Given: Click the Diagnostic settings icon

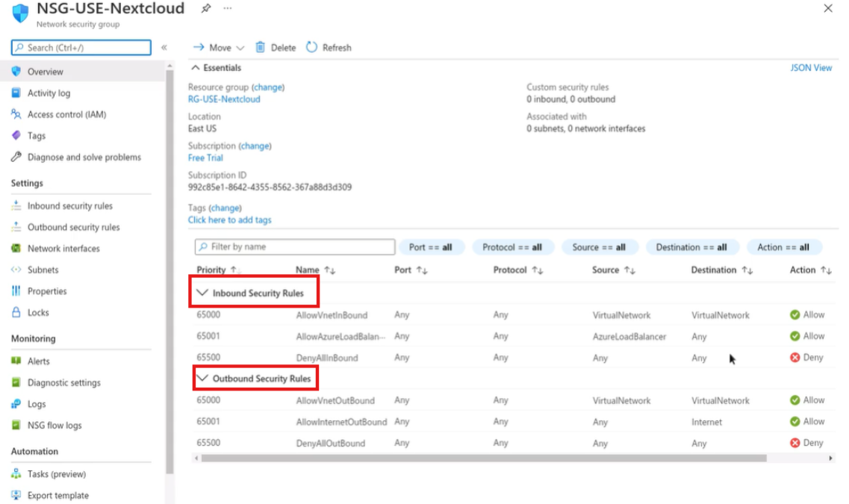Looking at the screenshot, I should point(16,382).
